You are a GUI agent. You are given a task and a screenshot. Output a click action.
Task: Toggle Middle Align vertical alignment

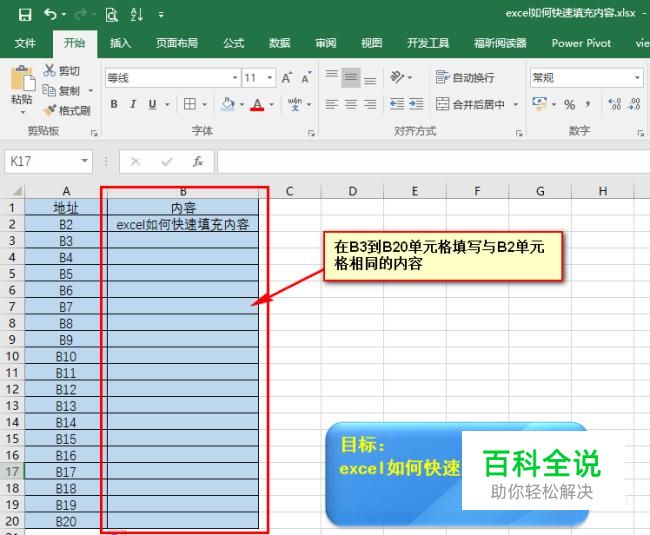coord(351,77)
